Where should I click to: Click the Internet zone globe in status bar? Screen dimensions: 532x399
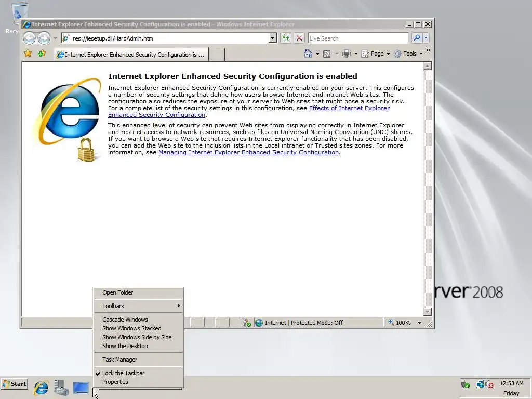[x=259, y=323]
